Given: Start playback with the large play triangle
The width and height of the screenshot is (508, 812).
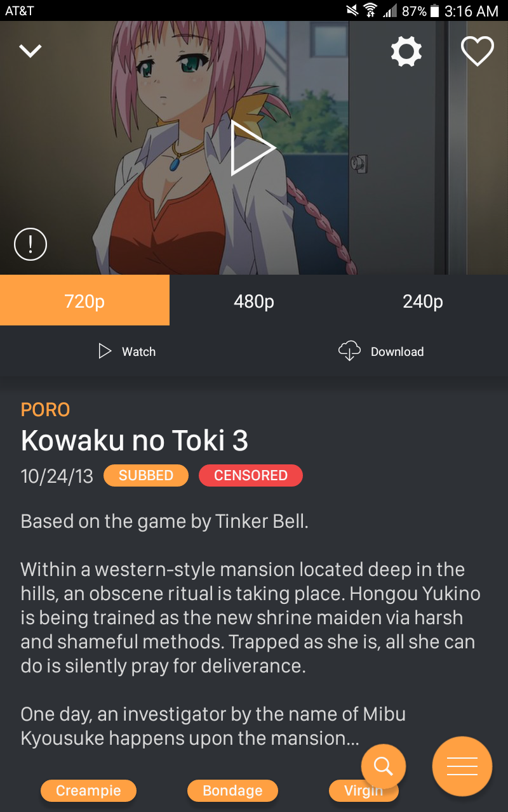Looking at the screenshot, I should [253, 148].
